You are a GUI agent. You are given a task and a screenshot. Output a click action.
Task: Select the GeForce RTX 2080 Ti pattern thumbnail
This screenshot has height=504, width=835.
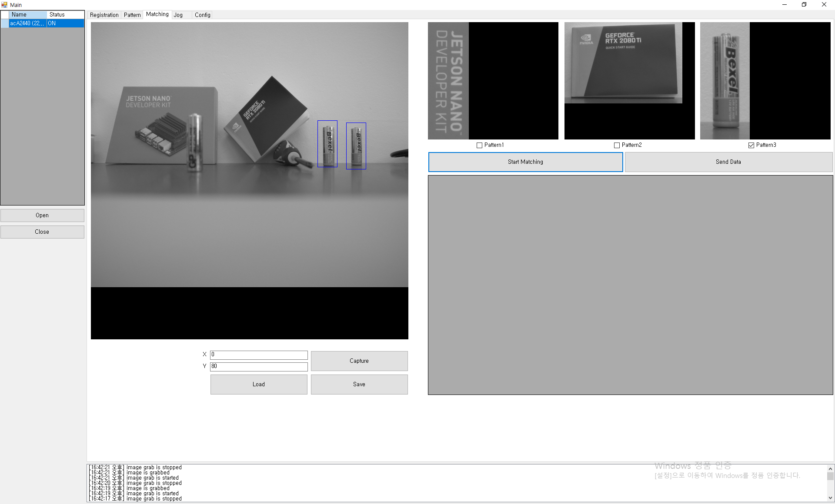click(x=630, y=81)
